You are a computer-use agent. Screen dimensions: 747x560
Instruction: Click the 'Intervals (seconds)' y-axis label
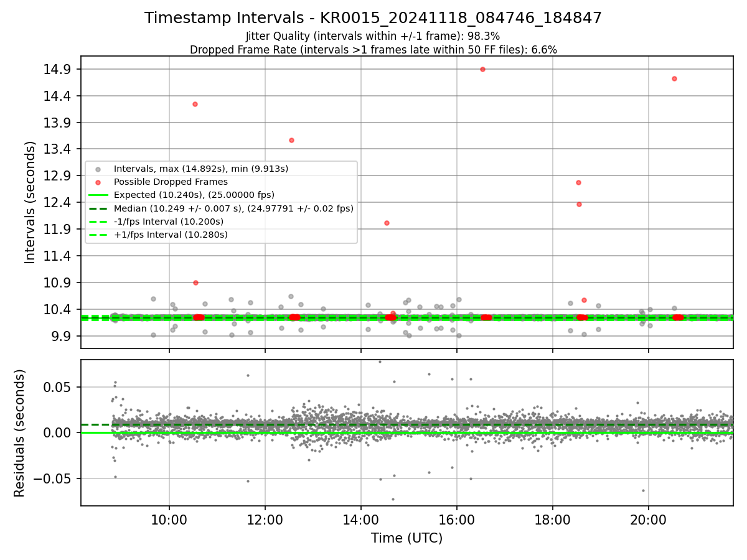[31, 202]
